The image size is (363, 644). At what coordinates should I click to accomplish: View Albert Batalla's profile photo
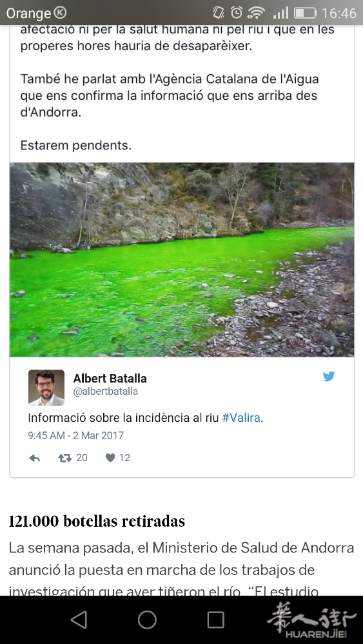[46, 388]
